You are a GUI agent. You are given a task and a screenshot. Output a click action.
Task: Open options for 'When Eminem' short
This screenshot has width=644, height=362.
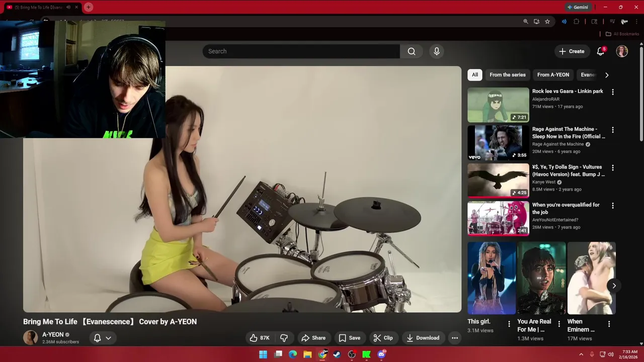609,324
